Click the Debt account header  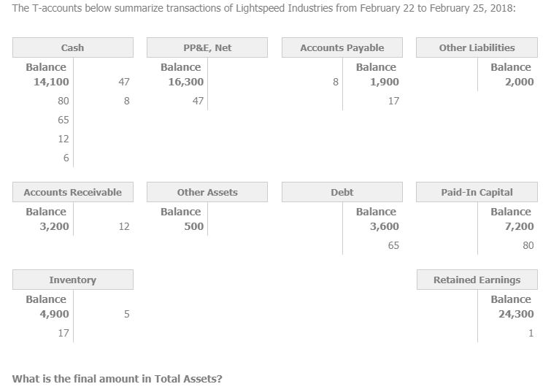(342, 193)
